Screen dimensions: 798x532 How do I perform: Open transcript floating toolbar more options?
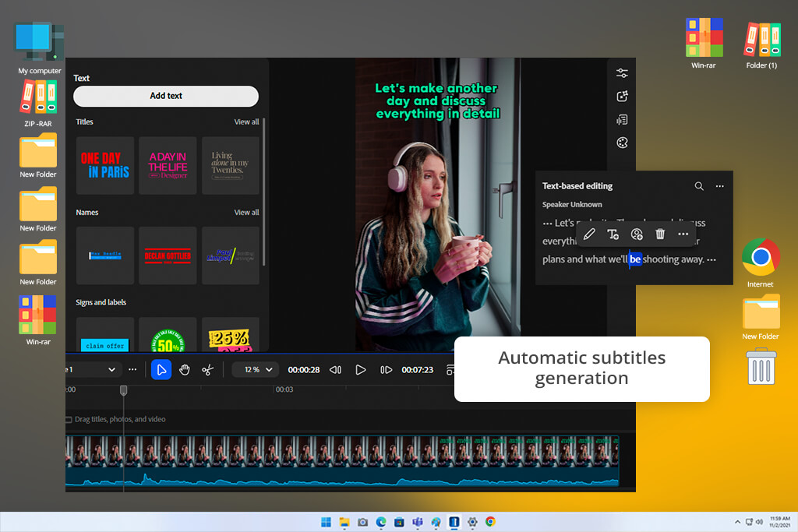pyautogui.click(x=683, y=234)
